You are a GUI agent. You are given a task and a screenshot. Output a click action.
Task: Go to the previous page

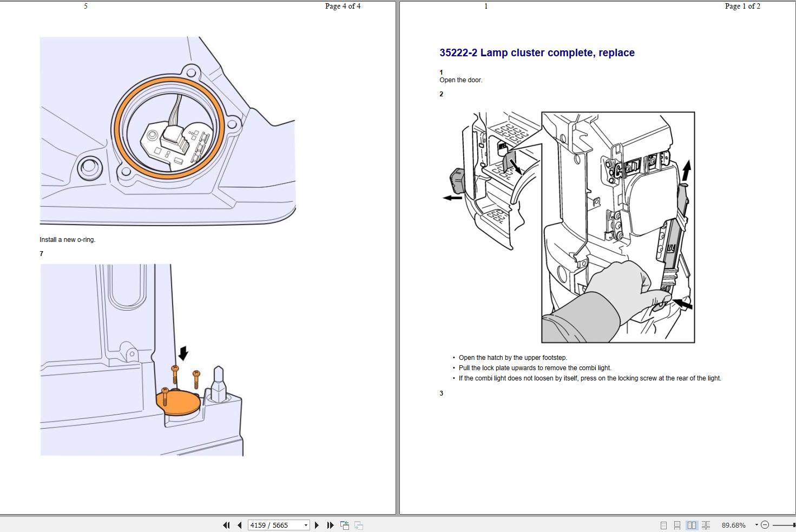point(239,525)
